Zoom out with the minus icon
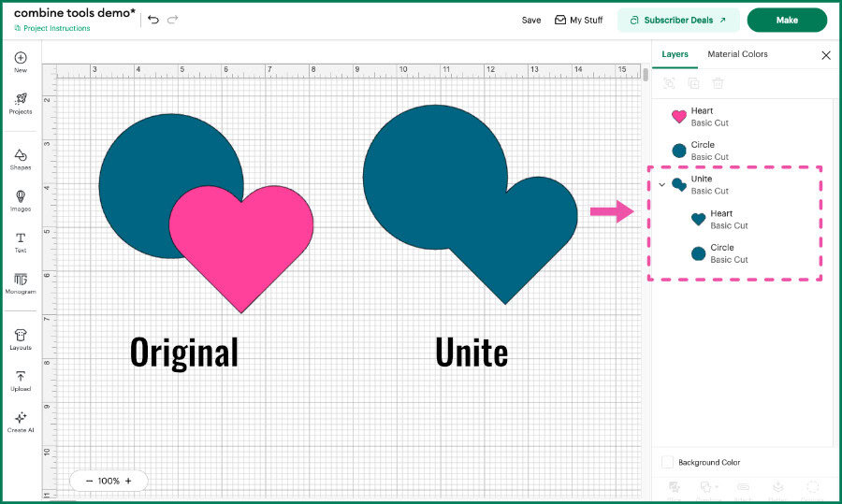This screenshot has width=842, height=504. tap(89, 481)
